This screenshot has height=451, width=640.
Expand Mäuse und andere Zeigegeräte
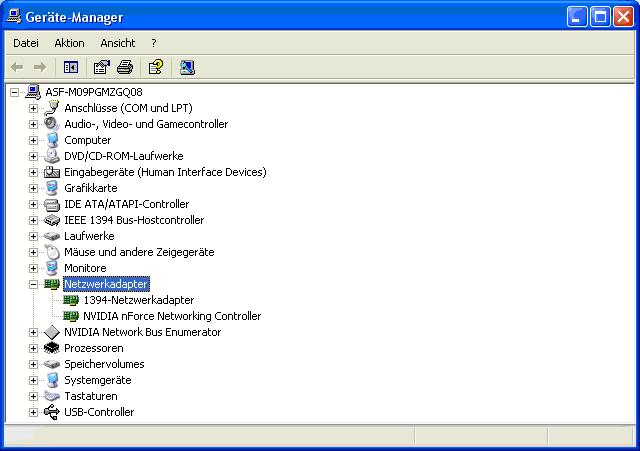click(x=33, y=252)
